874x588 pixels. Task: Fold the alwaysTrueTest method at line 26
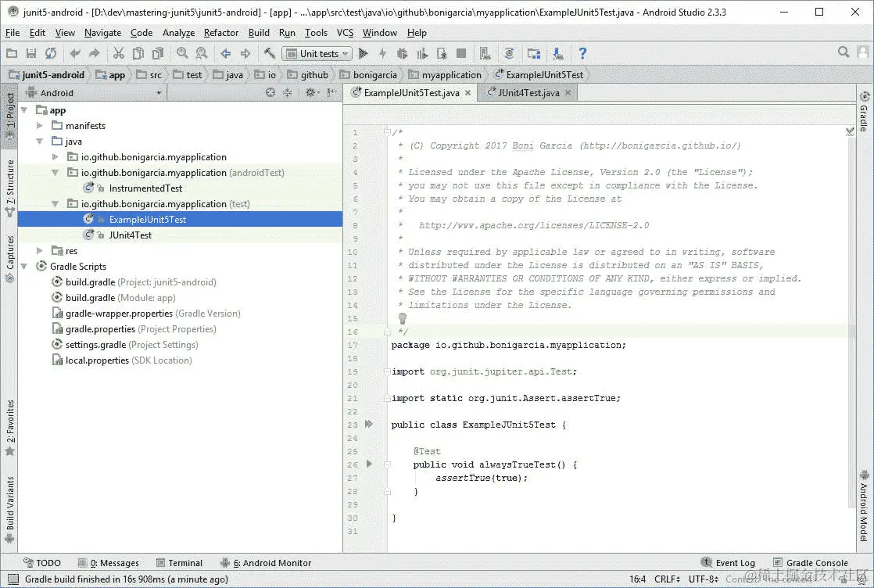click(387, 464)
